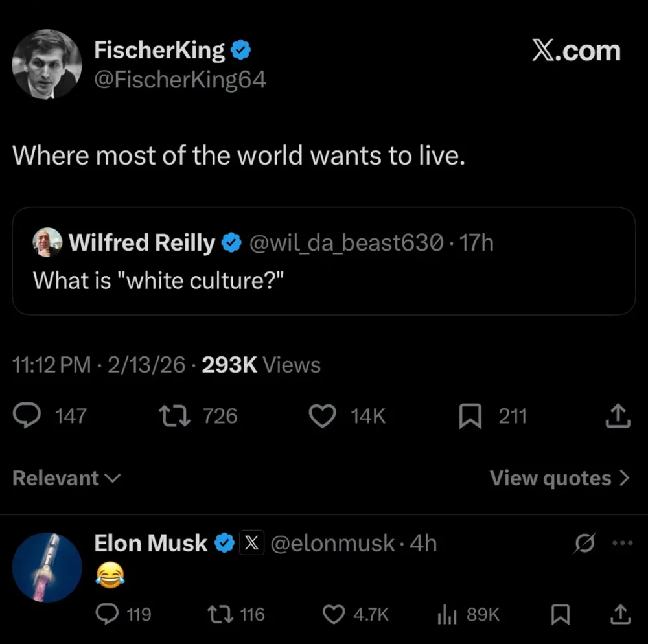The height and width of the screenshot is (644, 648).
Task: Bookmark the Elon Musk reply
Action: pyautogui.click(x=559, y=614)
